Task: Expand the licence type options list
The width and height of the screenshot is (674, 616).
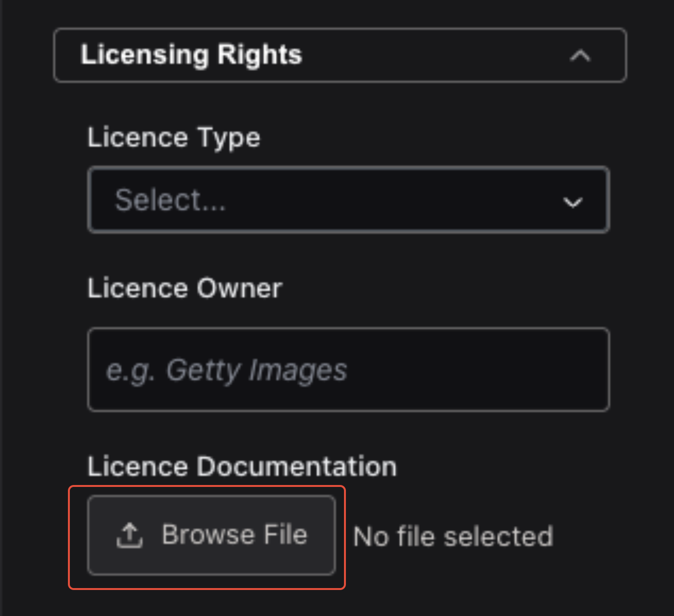Action: point(349,200)
